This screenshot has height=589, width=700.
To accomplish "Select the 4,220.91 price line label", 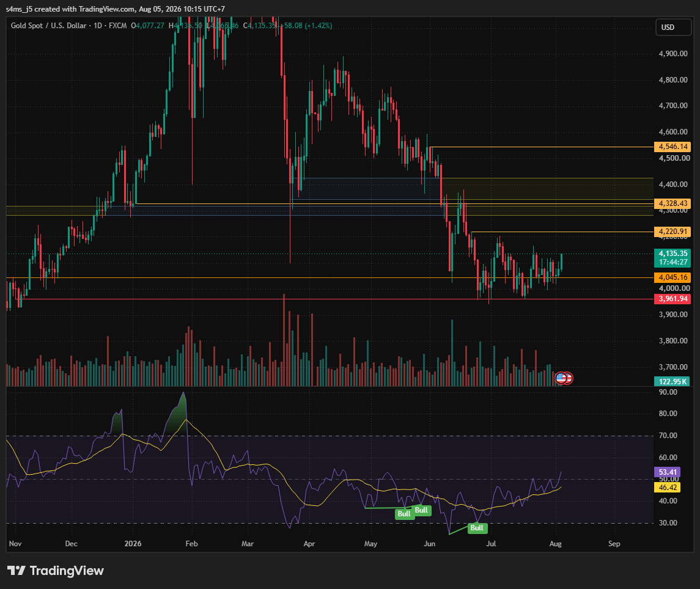I will pyautogui.click(x=672, y=232).
